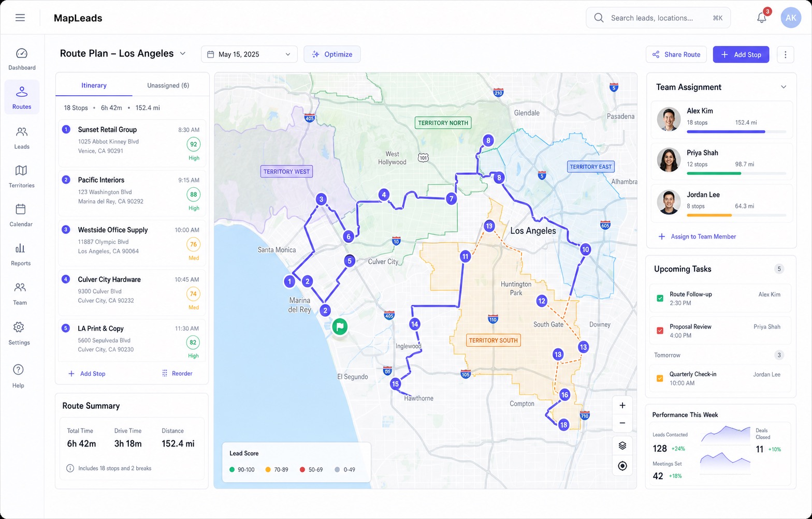Click the Share Route button
The image size is (812, 519).
[676, 54]
